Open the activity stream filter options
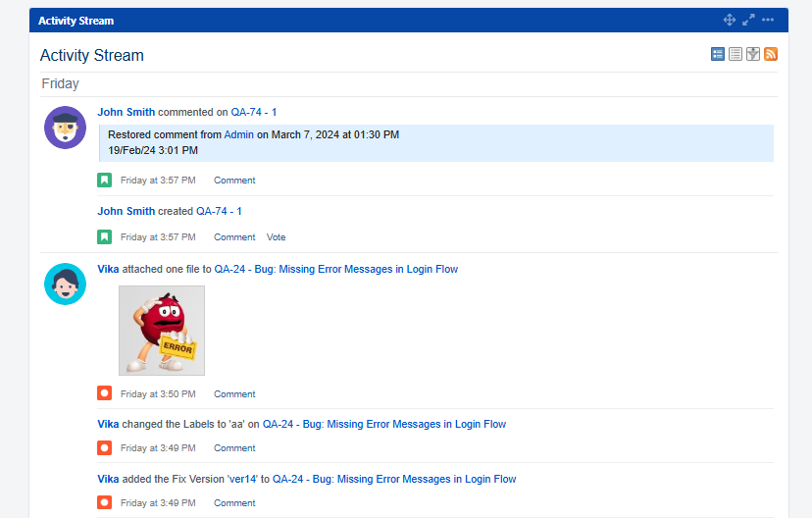Viewport: 812px width, 518px height. (753, 54)
